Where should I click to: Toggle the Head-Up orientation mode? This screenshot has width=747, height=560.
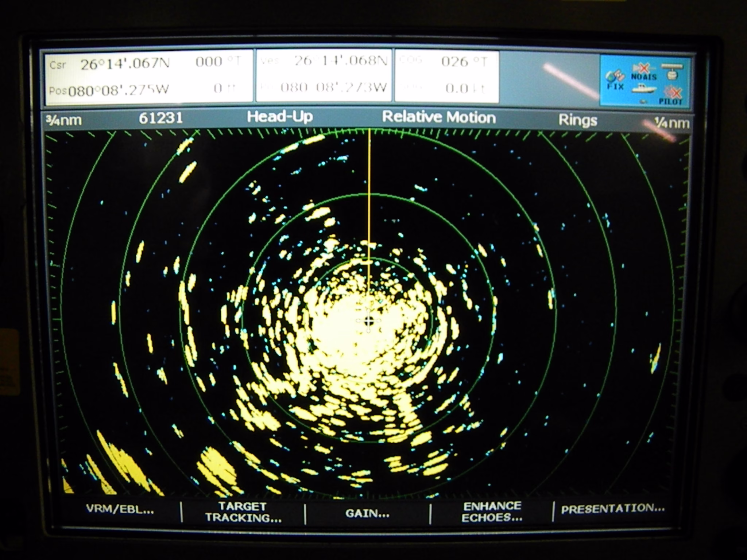point(280,117)
